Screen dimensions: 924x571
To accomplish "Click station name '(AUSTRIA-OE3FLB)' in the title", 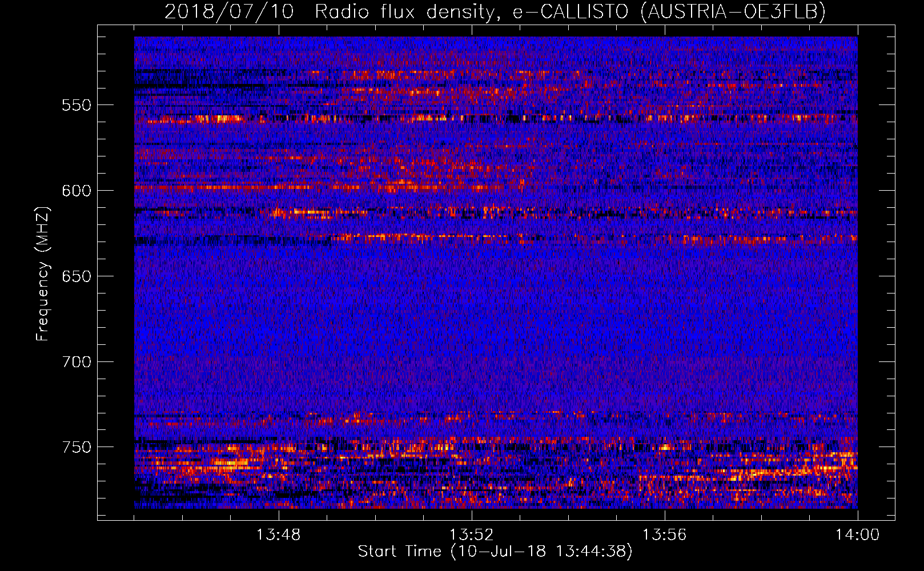I will tap(733, 11).
